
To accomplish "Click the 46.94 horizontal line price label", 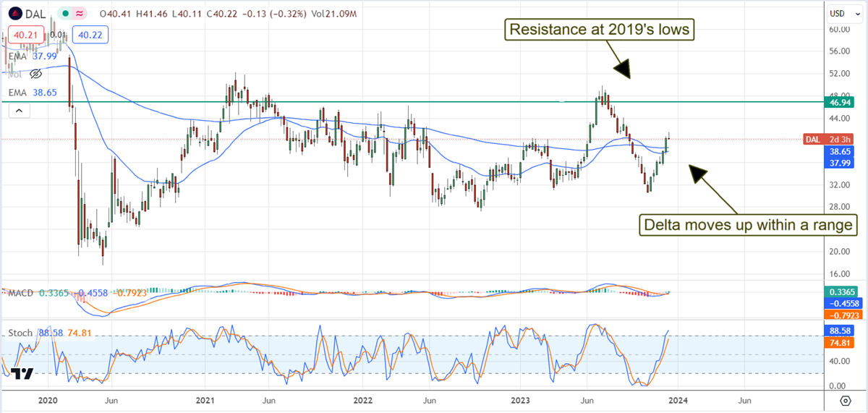I will pos(839,103).
